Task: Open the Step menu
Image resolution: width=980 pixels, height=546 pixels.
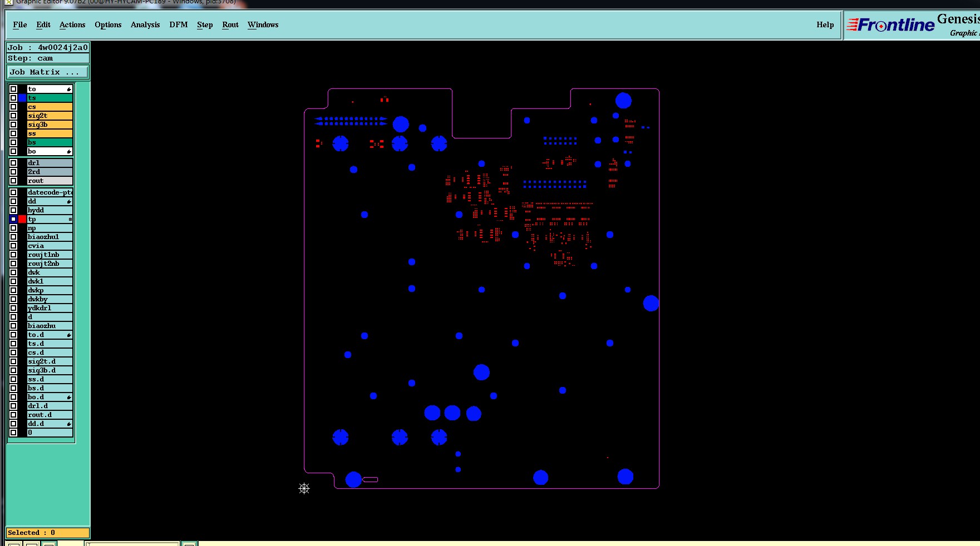Action: (205, 24)
